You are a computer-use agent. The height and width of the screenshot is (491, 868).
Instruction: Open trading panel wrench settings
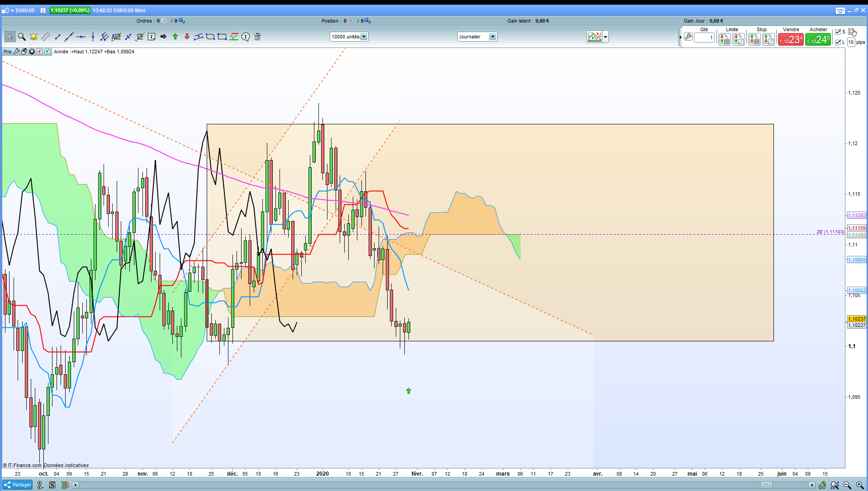(688, 37)
